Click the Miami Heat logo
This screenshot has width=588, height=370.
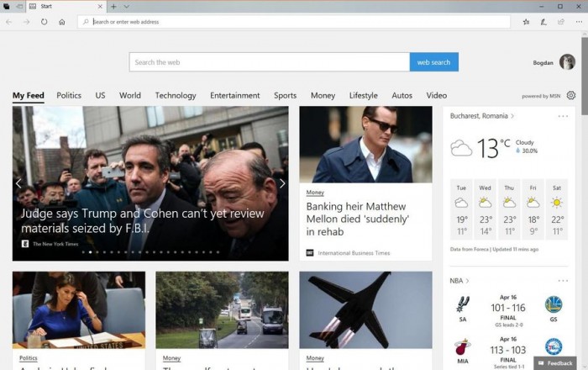coord(463,347)
